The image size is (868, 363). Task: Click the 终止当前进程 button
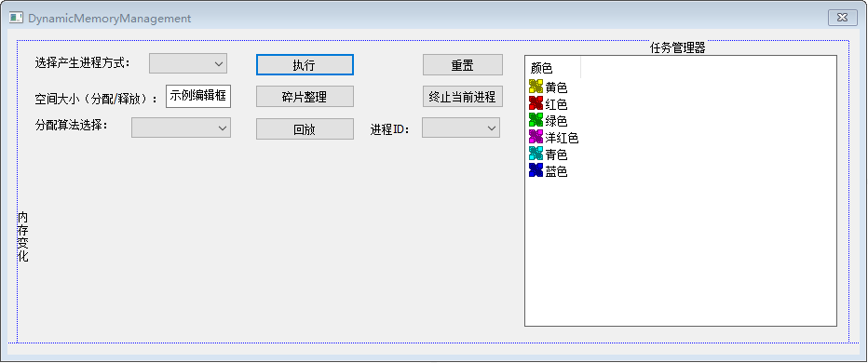point(463,96)
